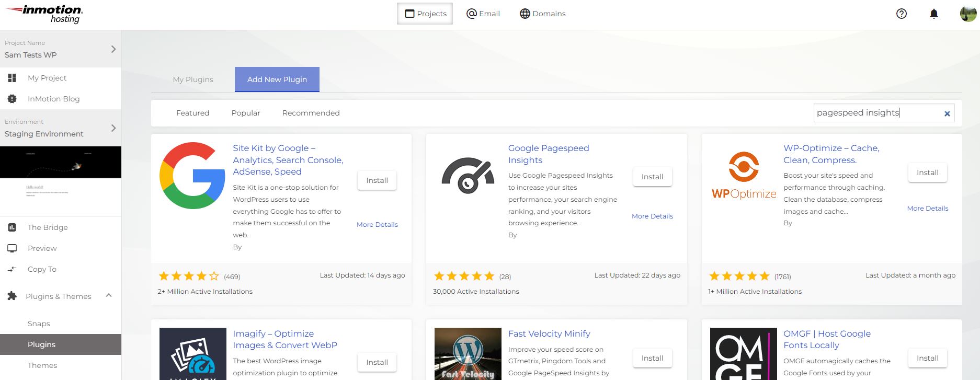Open Email from the top navigation
980x380 pixels.
(483, 14)
